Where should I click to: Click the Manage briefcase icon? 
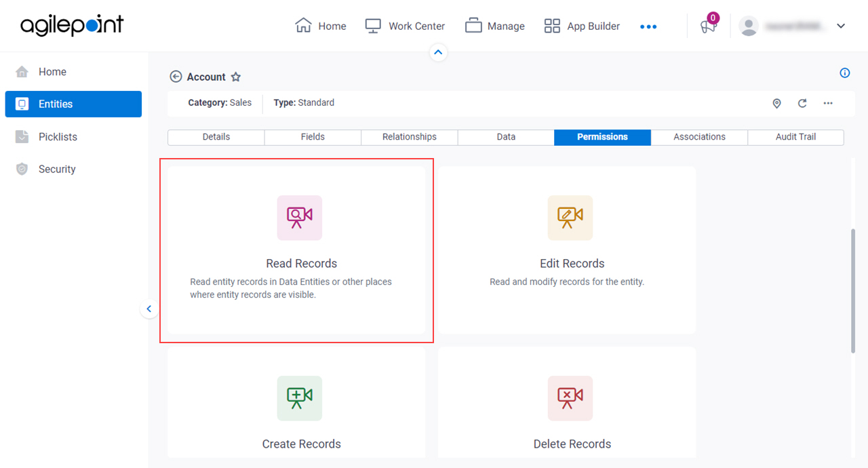pos(473,26)
